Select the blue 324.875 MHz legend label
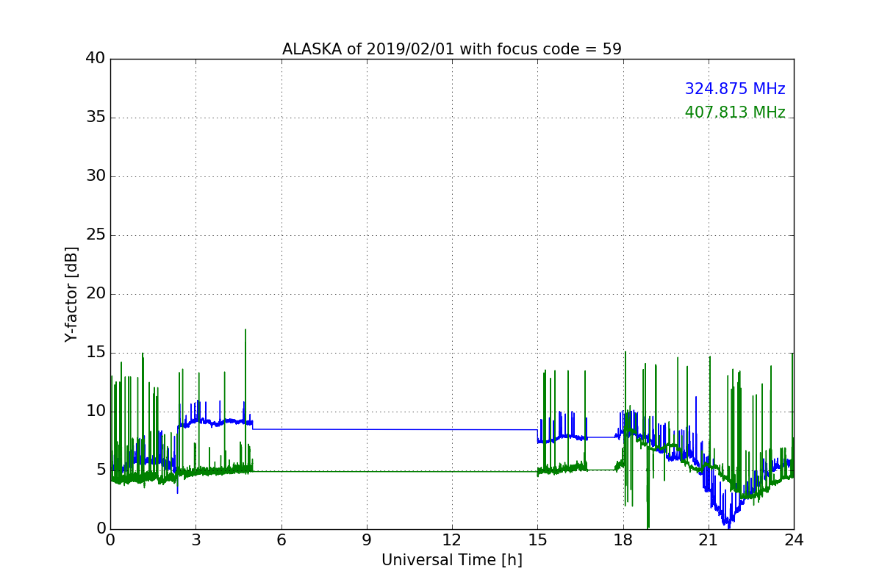 pos(735,89)
